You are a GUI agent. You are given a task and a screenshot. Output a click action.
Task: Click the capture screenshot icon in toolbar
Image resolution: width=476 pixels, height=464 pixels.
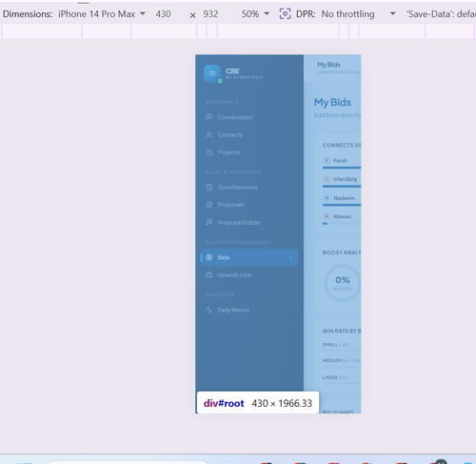coord(285,14)
